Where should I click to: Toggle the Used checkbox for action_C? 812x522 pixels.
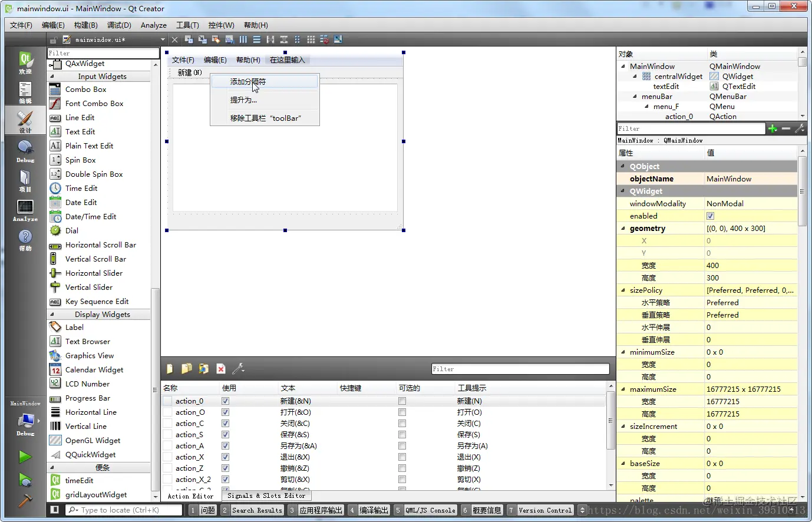click(x=225, y=424)
